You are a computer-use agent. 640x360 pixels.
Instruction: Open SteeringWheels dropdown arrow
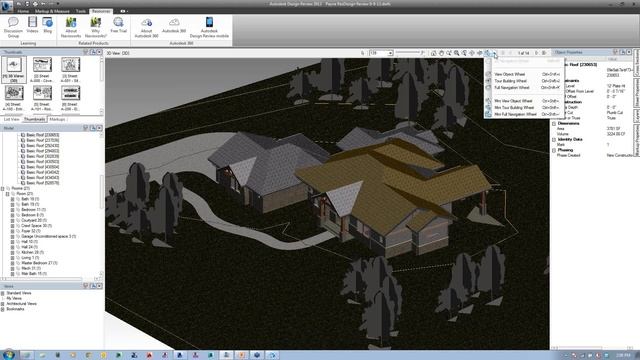[493, 53]
